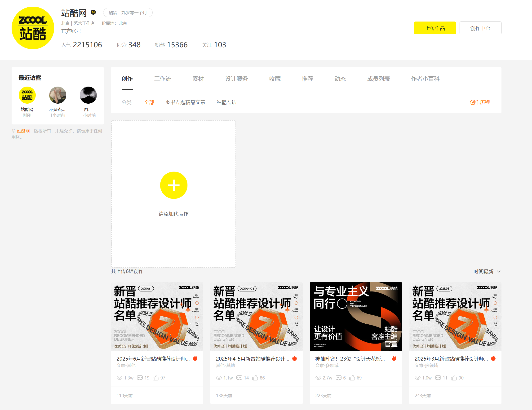Click title 2025年6月新晋站酷推荐设计师...

(x=153, y=359)
